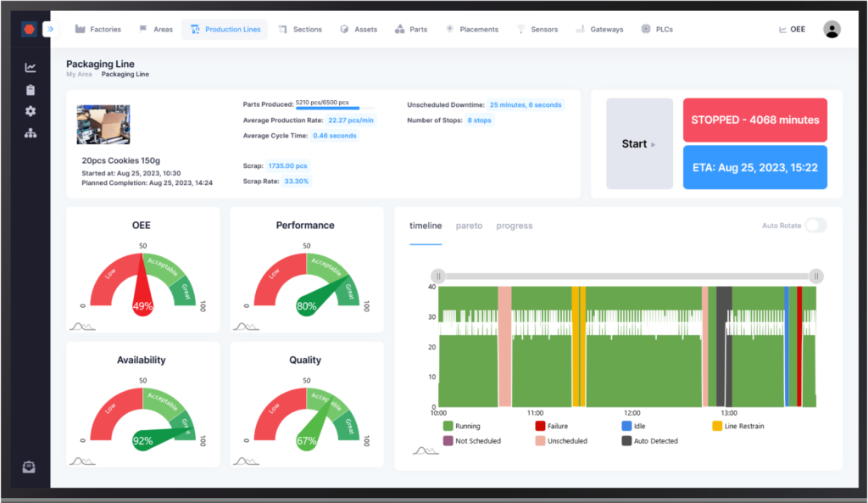Click the '22.27 pcs/min' production rate
This screenshot has width=868, height=503.
[350, 120]
